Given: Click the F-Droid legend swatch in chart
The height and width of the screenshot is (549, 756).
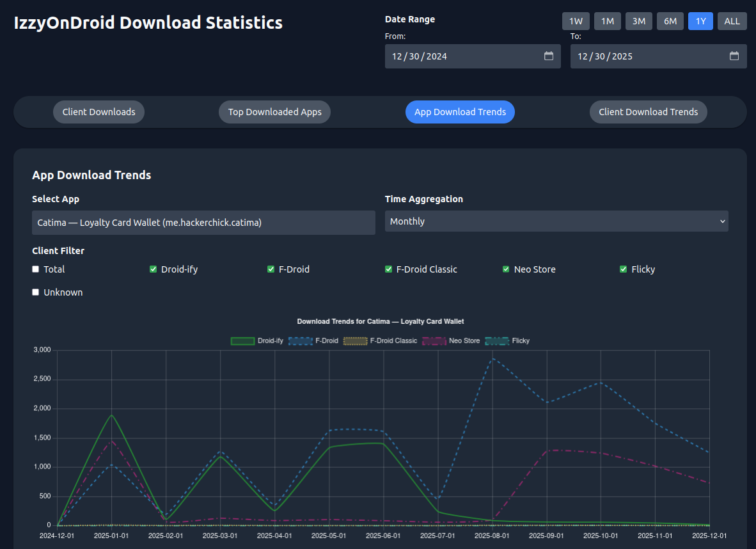Looking at the screenshot, I should [300, 341].
